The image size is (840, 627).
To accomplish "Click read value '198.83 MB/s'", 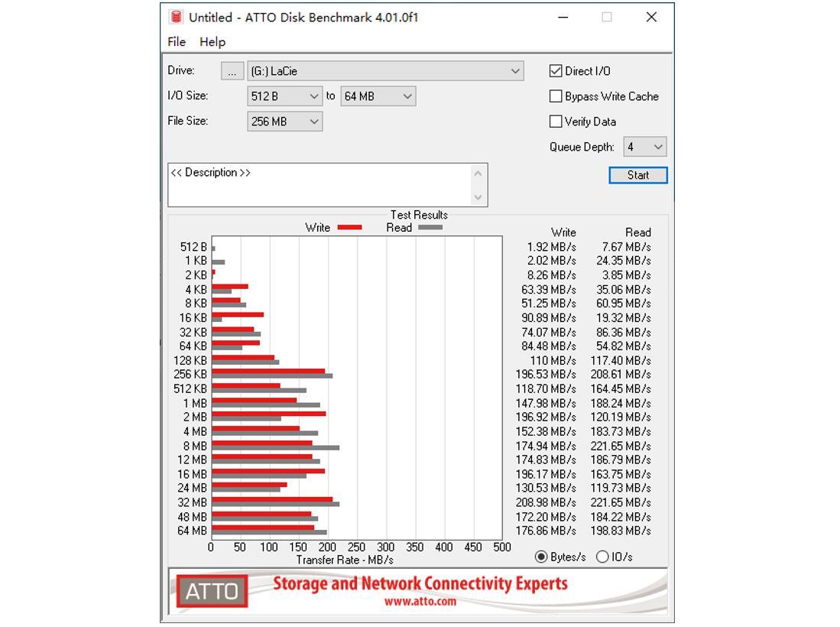I will 621,531.
